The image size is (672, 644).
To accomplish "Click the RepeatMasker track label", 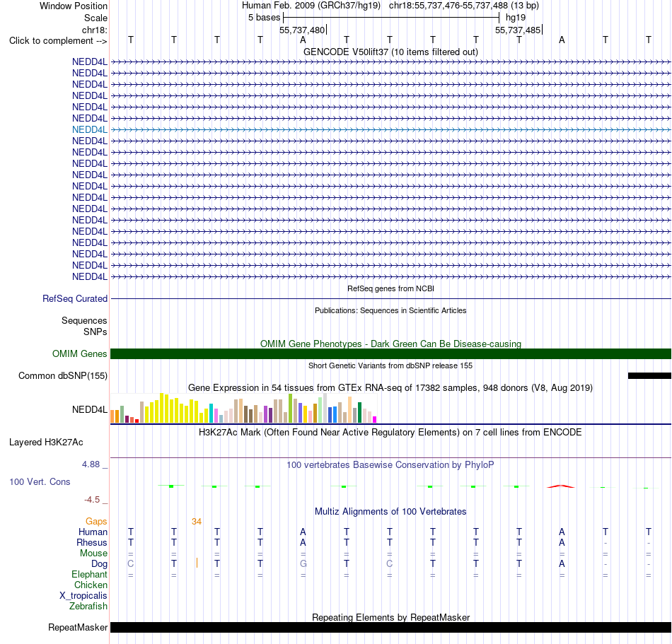I will point(78,627).
